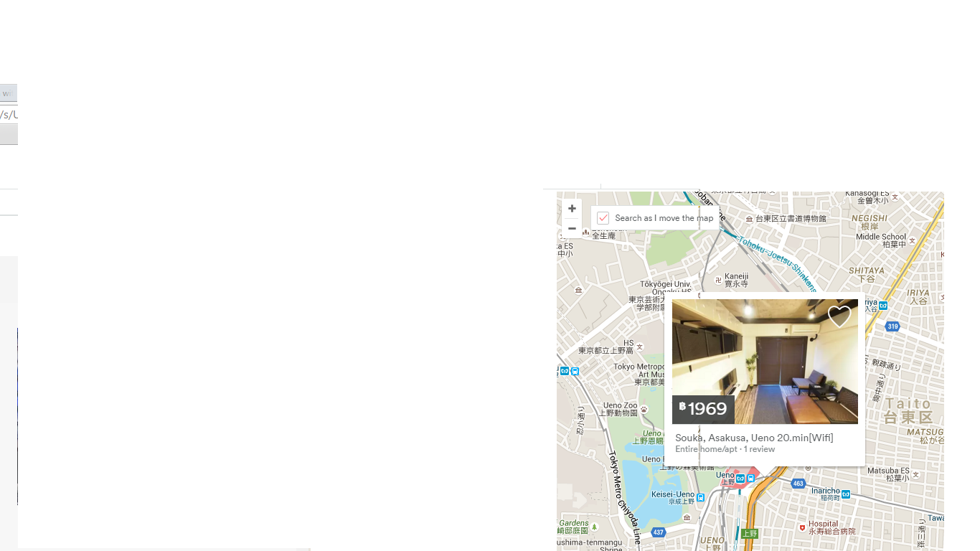The height and width of the screenshot is (551, 980).
Task: Click the Negishi Middle School school marker
Action: point(913,241)
